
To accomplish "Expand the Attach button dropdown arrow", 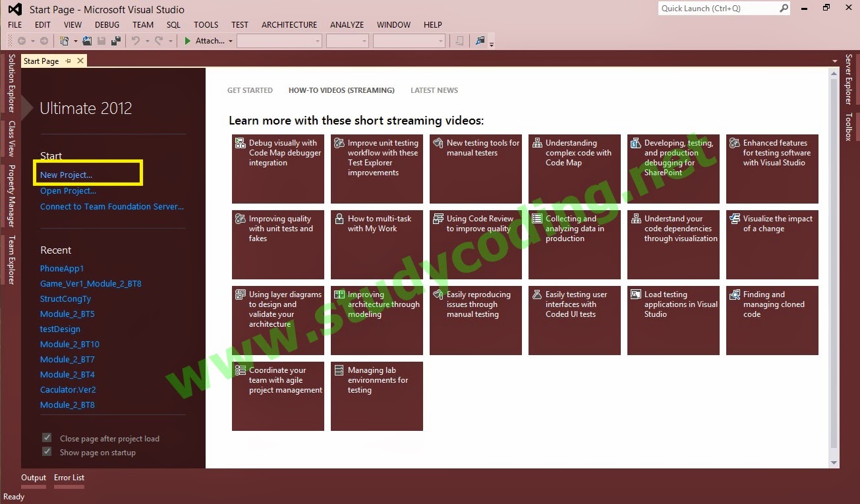I will tap(231, 41).
